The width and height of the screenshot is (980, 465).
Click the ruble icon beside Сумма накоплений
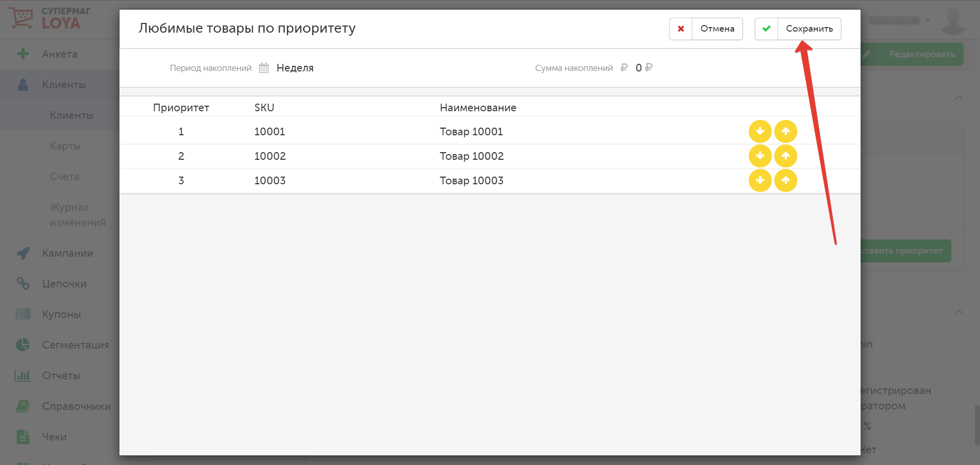tap(624, 68)
